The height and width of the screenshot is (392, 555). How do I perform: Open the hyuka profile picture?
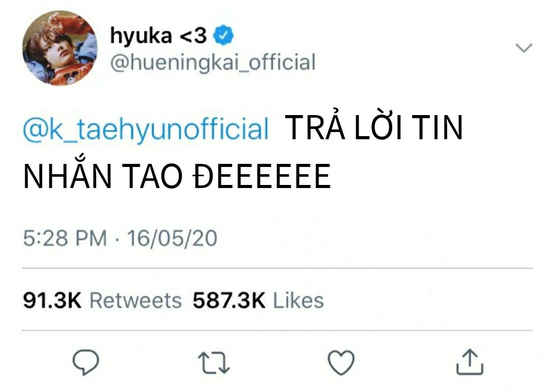tap(60, 48)
